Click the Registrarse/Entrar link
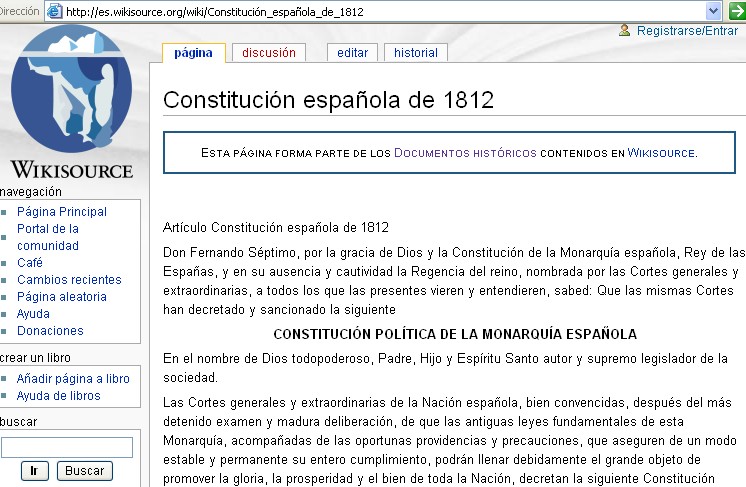The width and height of the screenshot is (746, 487). tap(687, 31)
